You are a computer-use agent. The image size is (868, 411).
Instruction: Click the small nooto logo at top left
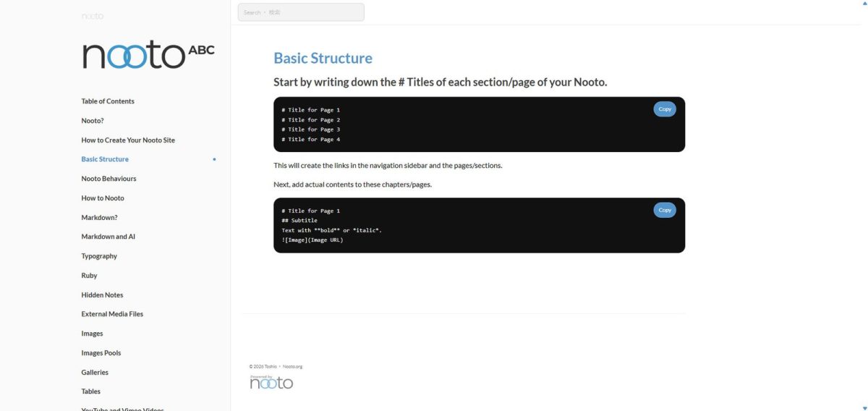92,15
